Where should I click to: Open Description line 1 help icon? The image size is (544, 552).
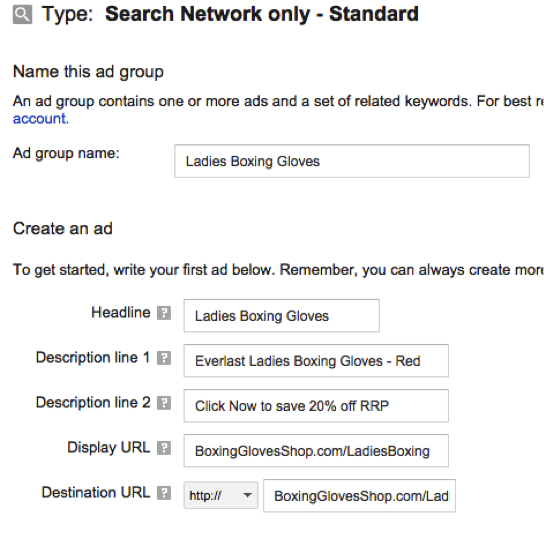(164, 358)
